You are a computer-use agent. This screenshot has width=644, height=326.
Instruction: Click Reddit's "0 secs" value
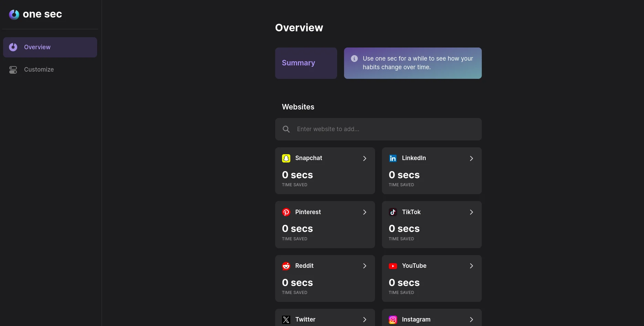(x=298, y=283)
